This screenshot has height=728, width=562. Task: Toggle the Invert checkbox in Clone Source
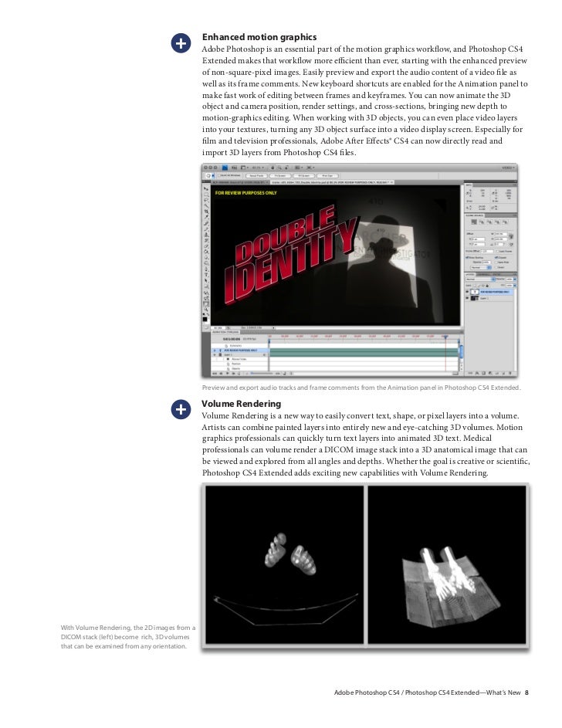496,267
